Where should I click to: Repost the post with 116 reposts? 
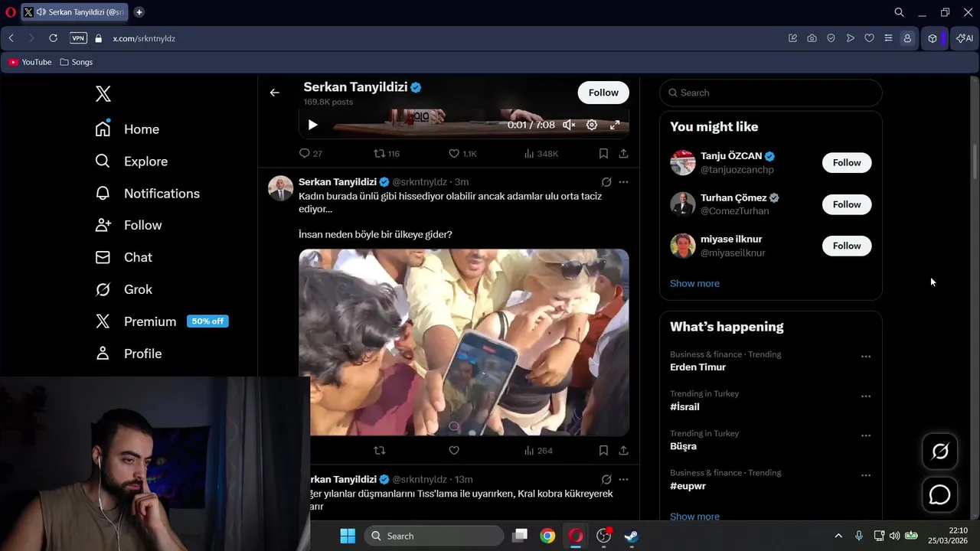pos(386,154)
